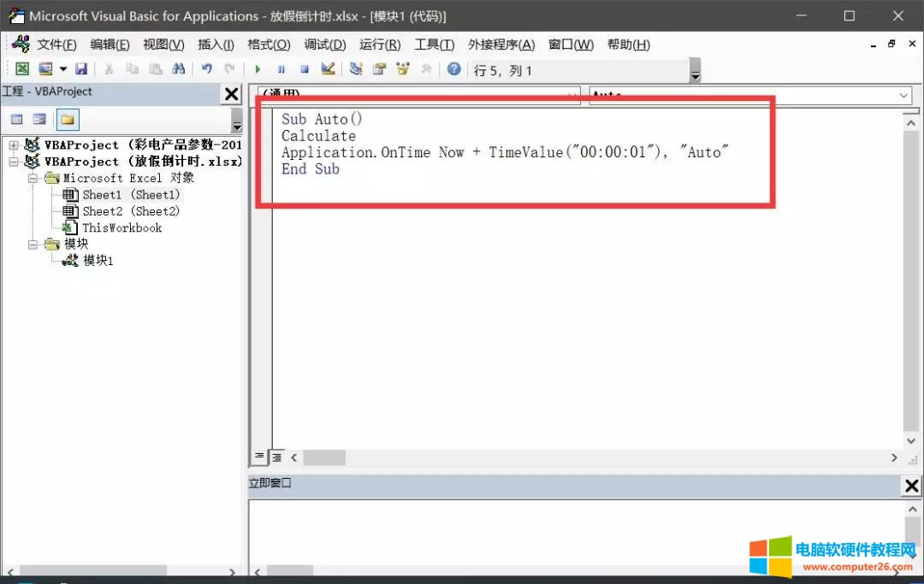Select ThisWorkbook in the project tree
924x584 pixels.
tap(121, 227)
